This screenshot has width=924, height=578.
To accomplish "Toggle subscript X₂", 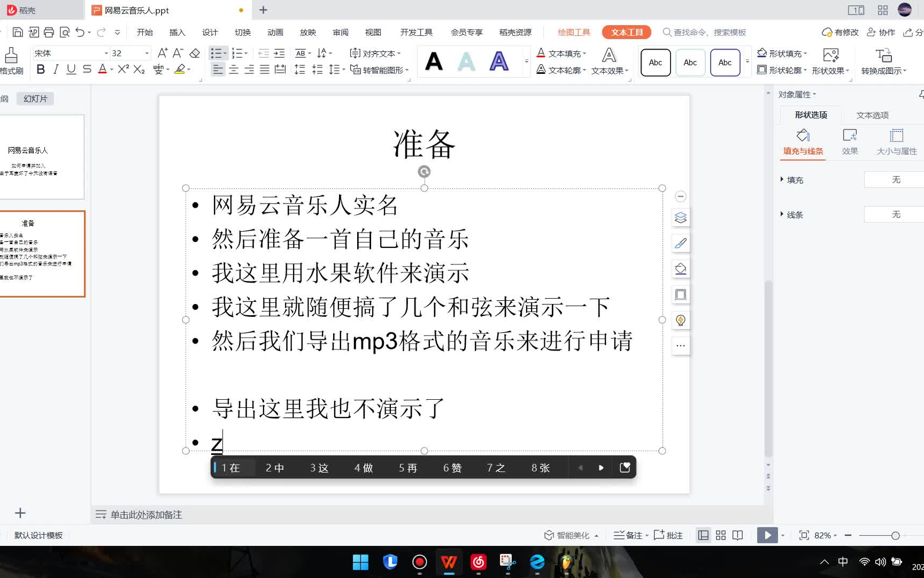I will click(x=139, y=69).
